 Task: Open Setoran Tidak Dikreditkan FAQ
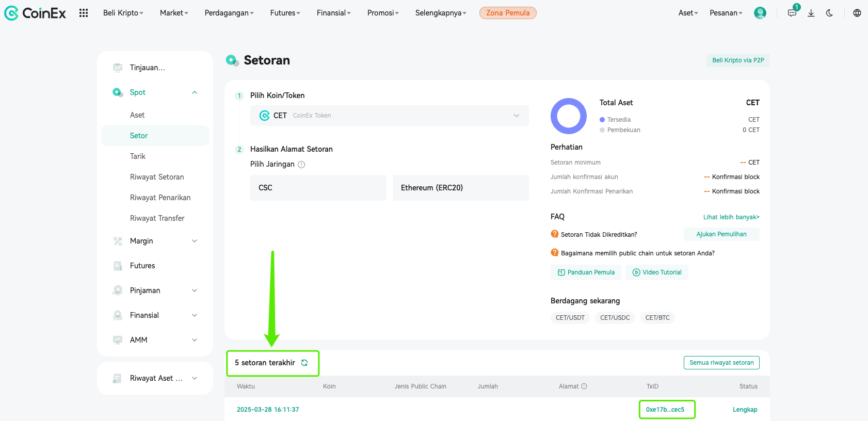point(599,235)
